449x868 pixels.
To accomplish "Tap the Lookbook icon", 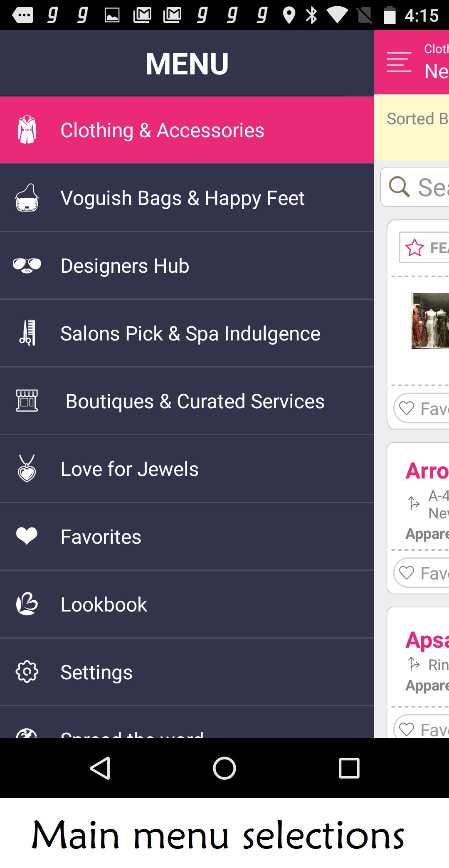I will coord(27,604).
